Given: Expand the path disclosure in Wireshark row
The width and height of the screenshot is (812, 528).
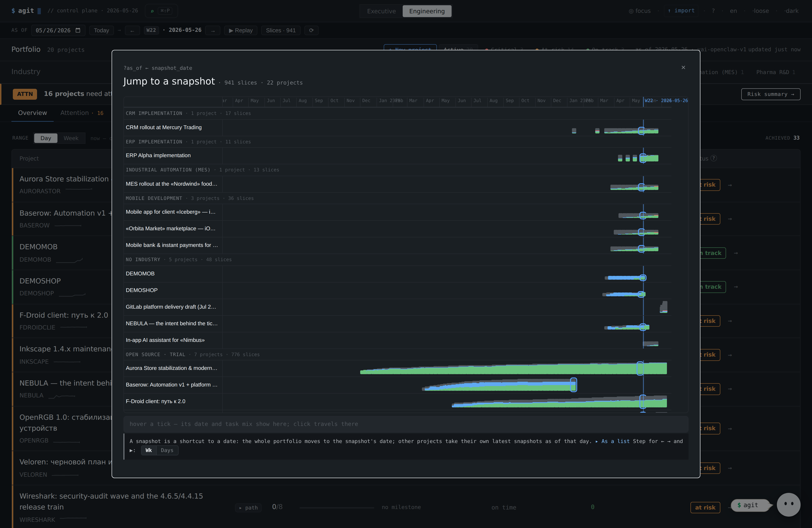Looking at the screenshot, I should pos(248,508).
